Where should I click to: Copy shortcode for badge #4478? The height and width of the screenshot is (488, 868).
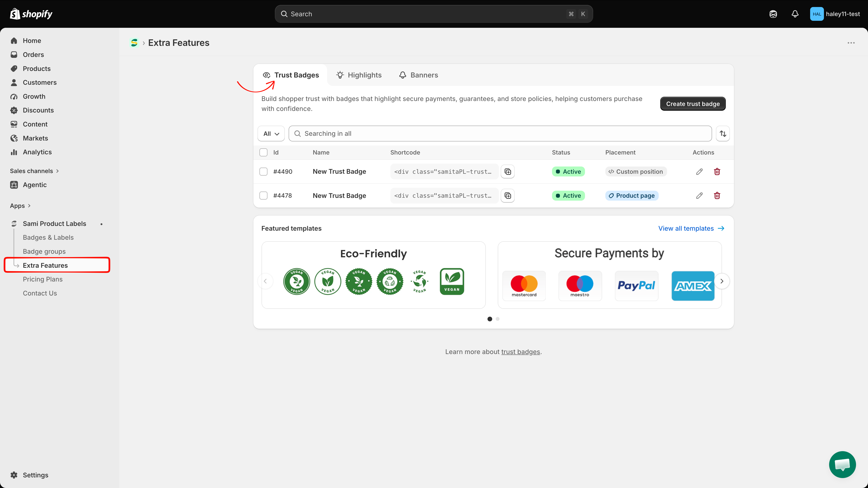click(507, 195)
